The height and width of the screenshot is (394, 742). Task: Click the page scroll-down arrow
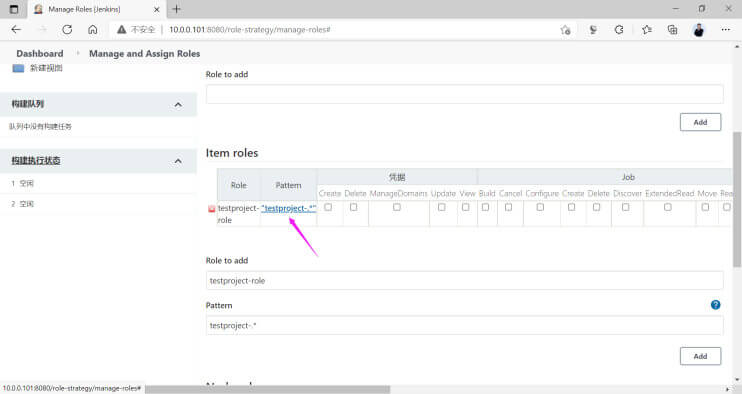pyautogui.click(x=737, y=380)
